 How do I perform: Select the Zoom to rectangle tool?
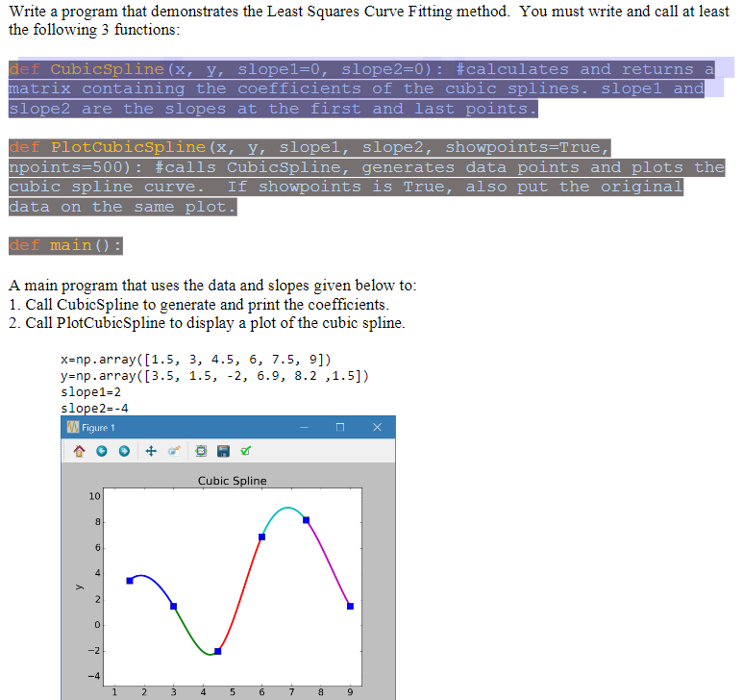pos(174,451)
